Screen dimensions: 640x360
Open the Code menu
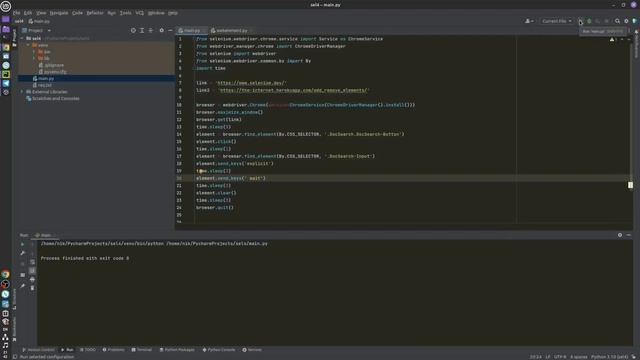pos(77,13)
